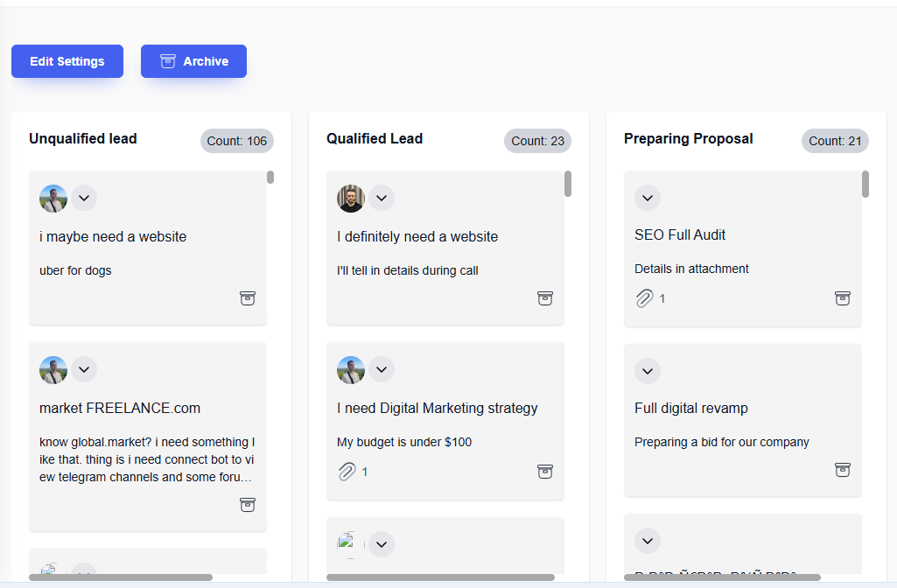Viewport: 897px width, 588px height.
Task: Expand dropdown on 'SEO Full Audit' card
Action: pyautogui.click(x=648, y=198)
